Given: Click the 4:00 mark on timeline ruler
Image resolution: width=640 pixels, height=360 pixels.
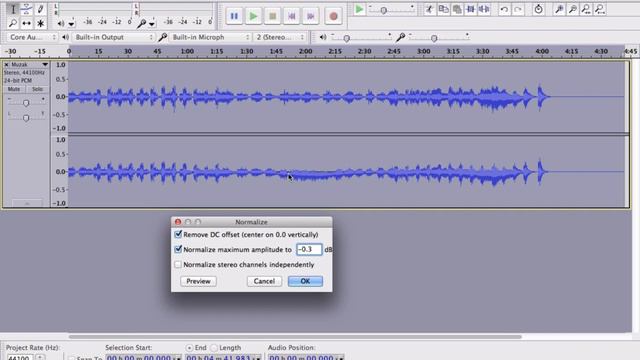Looking at the screenshot, I should [542, 51].
